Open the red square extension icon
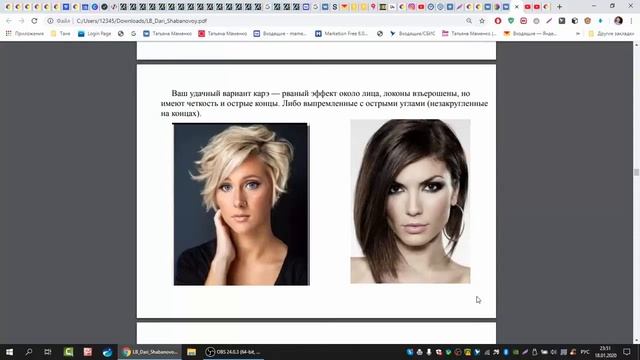 tap(524, 21)
